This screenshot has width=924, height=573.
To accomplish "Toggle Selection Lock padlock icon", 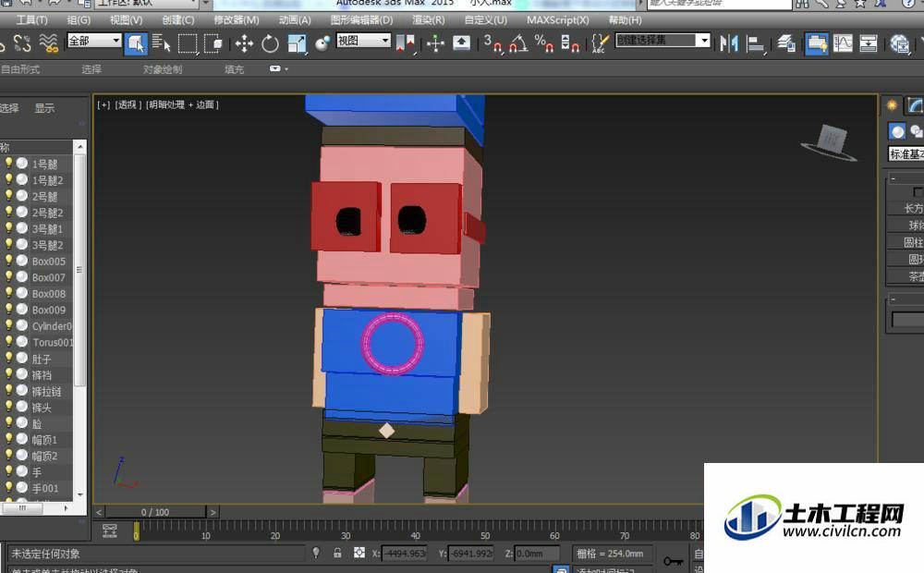I will coord(337,553).
